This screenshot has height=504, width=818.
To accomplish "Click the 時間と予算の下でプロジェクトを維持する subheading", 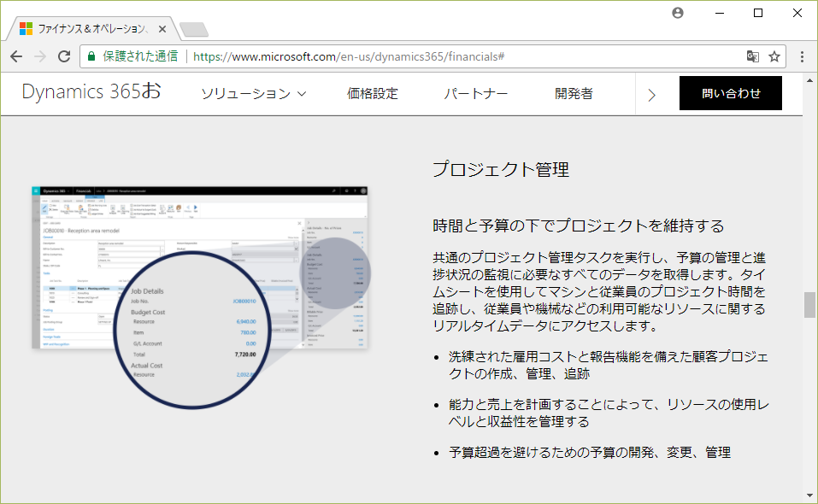I will point(578,226).
